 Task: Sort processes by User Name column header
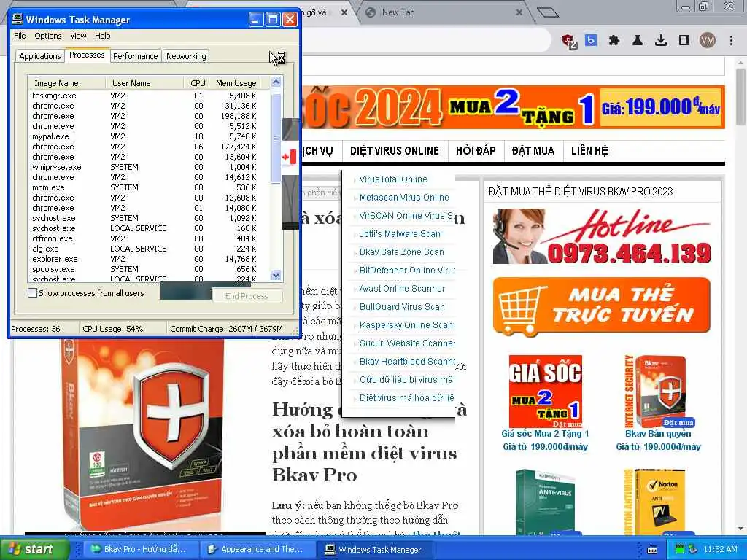click(144, 83)
